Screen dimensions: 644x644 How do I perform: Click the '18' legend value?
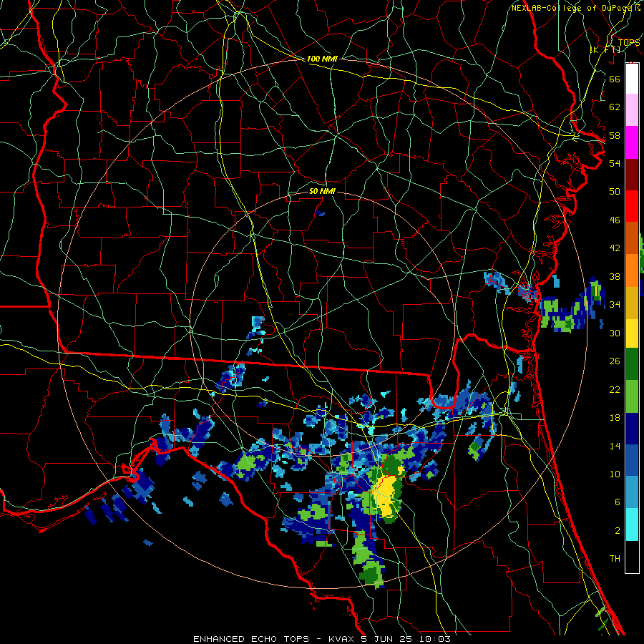tap(615, 418)
